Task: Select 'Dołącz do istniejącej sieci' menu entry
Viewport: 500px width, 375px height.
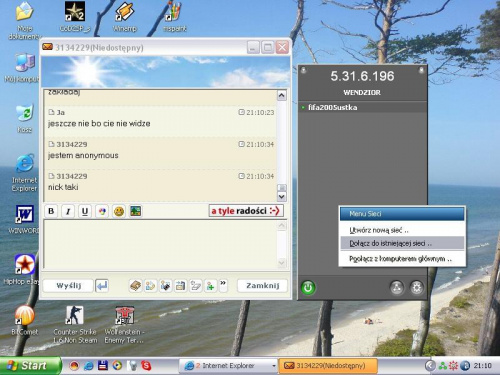Action: coord(402,243)
